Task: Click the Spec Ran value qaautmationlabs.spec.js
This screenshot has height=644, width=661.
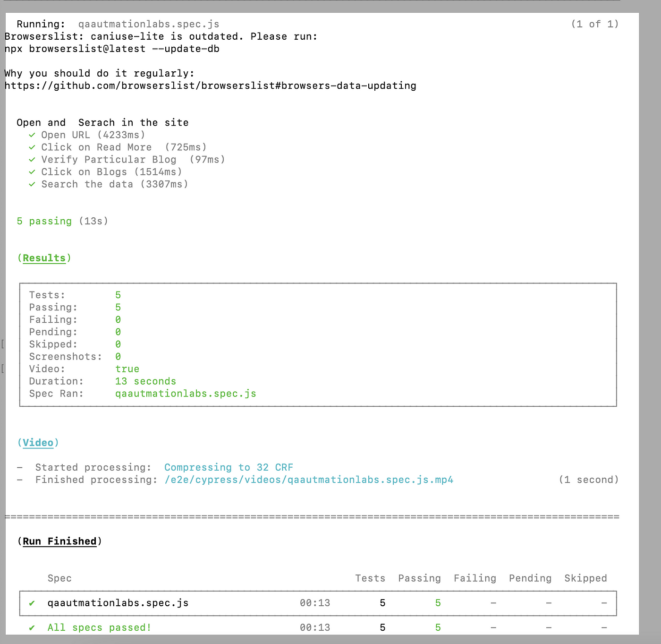Action: (186, 394)
